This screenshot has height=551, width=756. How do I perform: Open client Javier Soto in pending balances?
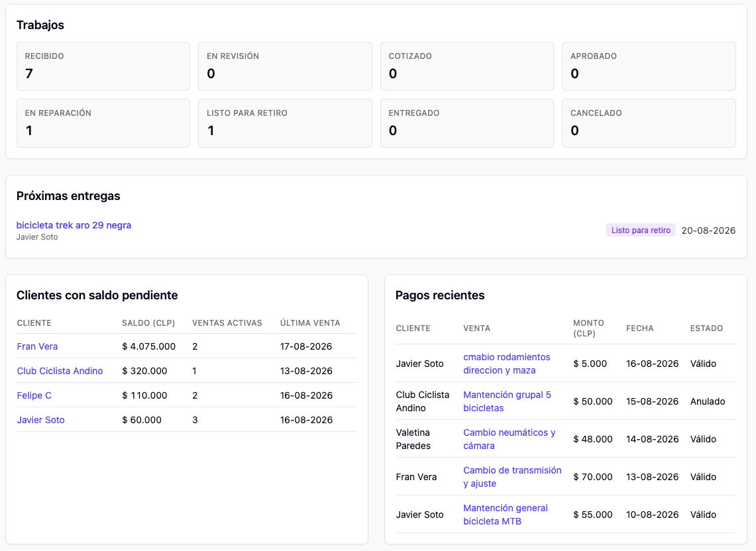click(40, 420)
